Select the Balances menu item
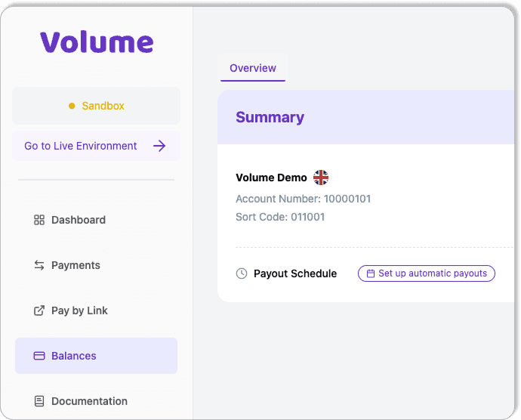This screenshot has height=420, width=521. (96, 356)
